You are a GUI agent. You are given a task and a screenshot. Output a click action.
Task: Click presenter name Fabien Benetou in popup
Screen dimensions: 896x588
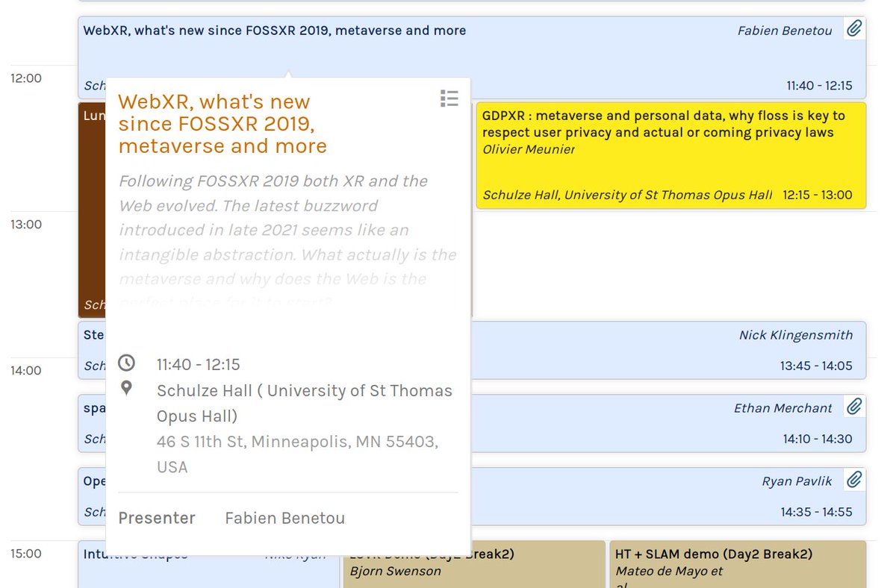click(x=284, y=518)
